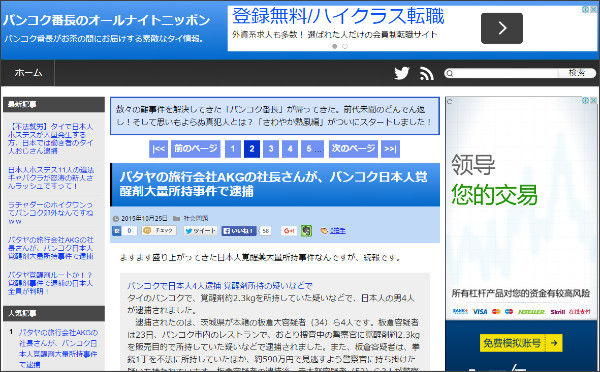This screenshot has height=372, width=600.
Task: Click the yellow 免费模拟账号 button in the ad
Action: tap(521, 343)
